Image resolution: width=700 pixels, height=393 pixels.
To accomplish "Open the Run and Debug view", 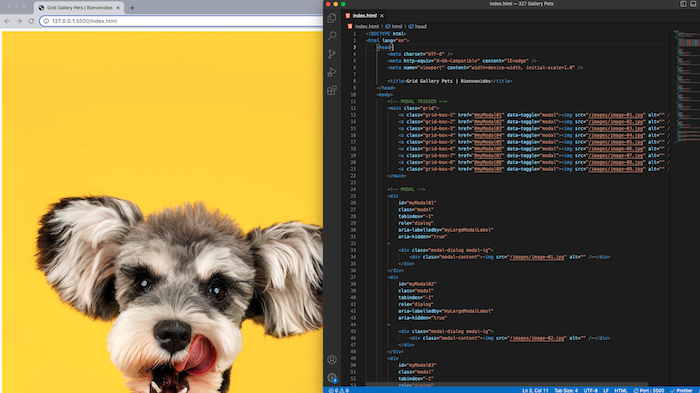I will click(x=332, y=72).
